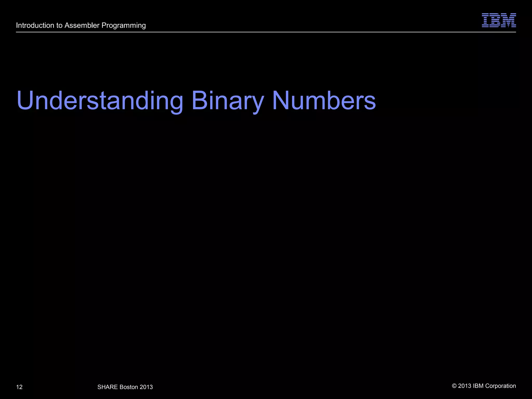The width and height of the screenshot is (532, 399).
Task: Click the 'SHARE Boston 2013' footer text
Action: click(x=125, y=387)
